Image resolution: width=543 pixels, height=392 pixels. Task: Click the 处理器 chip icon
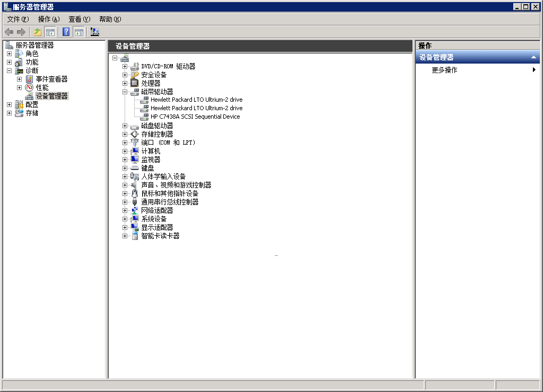[x=135, y=83]
